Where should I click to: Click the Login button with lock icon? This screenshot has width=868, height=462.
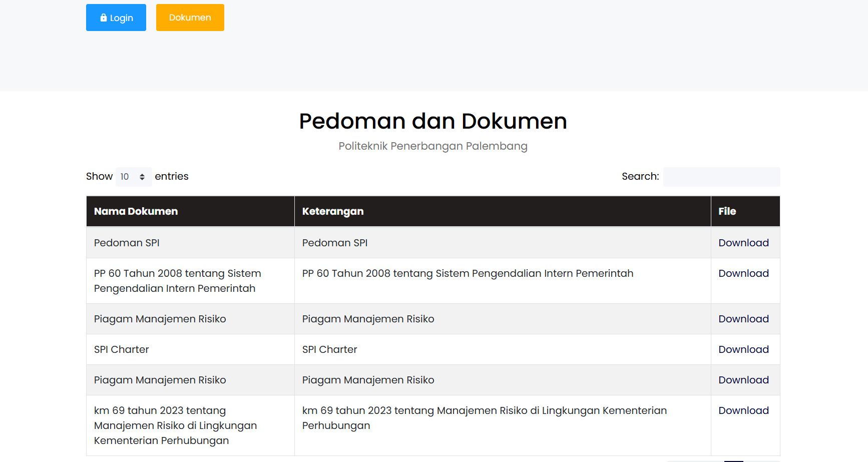coord(116,18)
